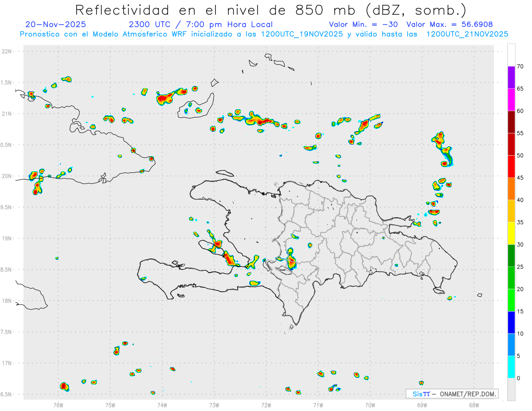The height and width of the screenshot is (411, 532).
Task: Click the blue 10-15 dBZ color band
Action: pyautogui.click(x=511, y=322)
